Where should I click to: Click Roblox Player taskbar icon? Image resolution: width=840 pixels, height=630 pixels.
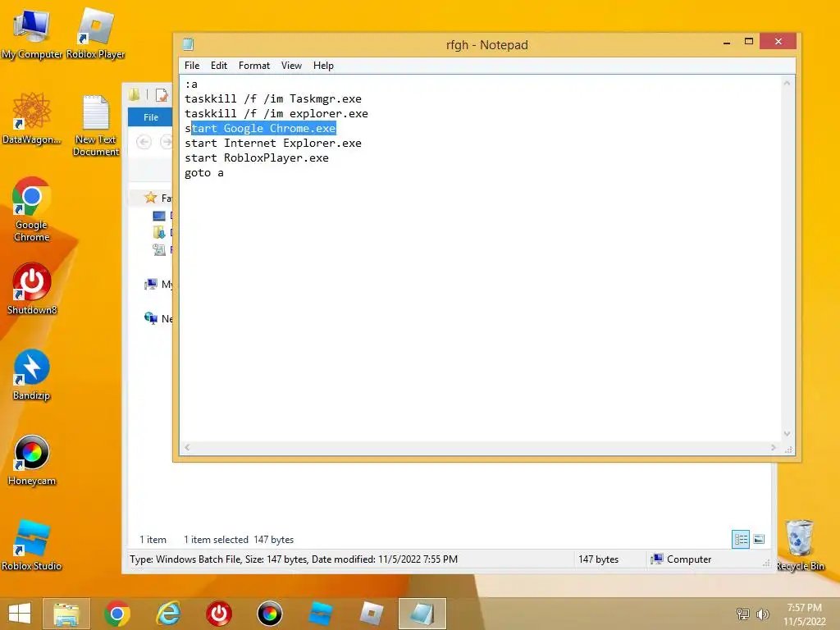372,614
